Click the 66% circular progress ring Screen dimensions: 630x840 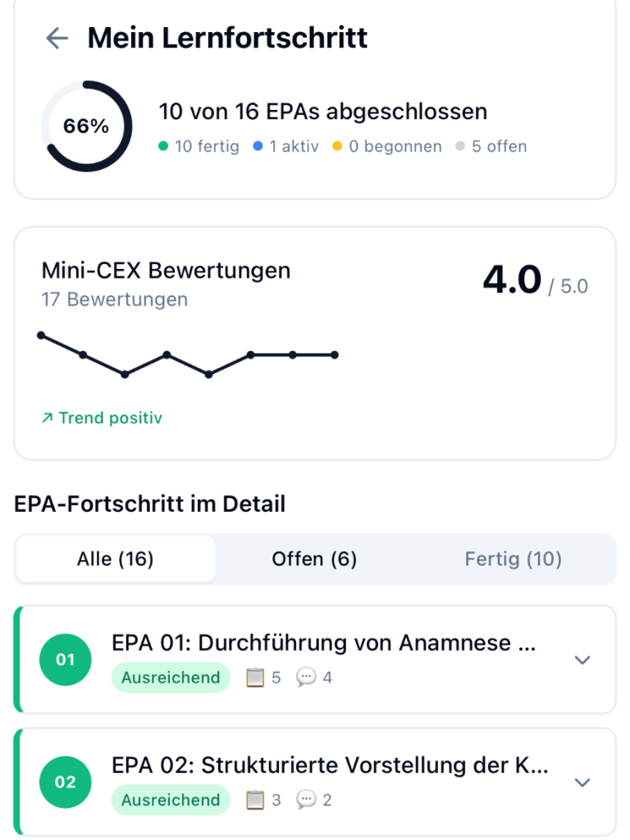point(86,126)
